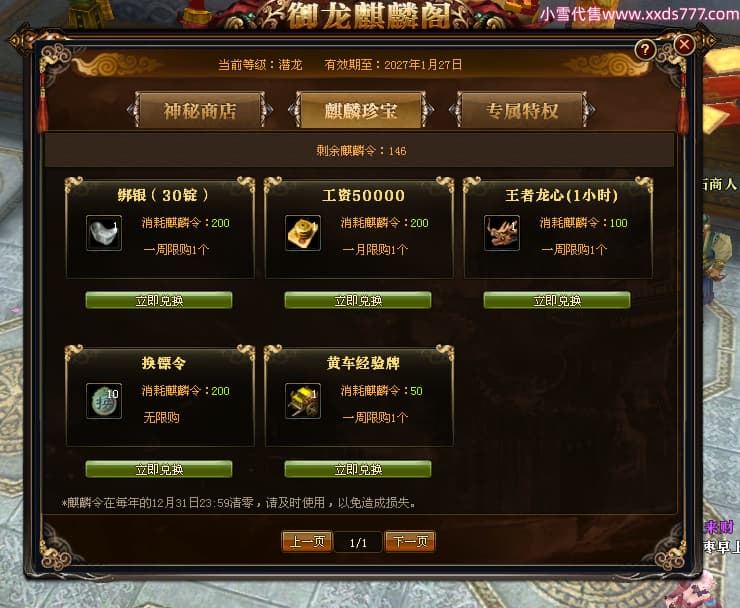Click the 剩余麒麟令 146 balance bar
740x608 pixels.
360,150
